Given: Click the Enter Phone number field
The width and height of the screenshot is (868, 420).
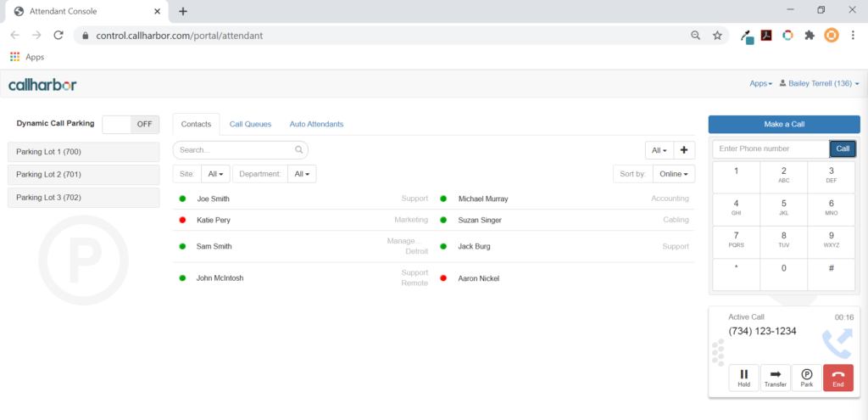Looking at the screenshot, I should 770,148.
